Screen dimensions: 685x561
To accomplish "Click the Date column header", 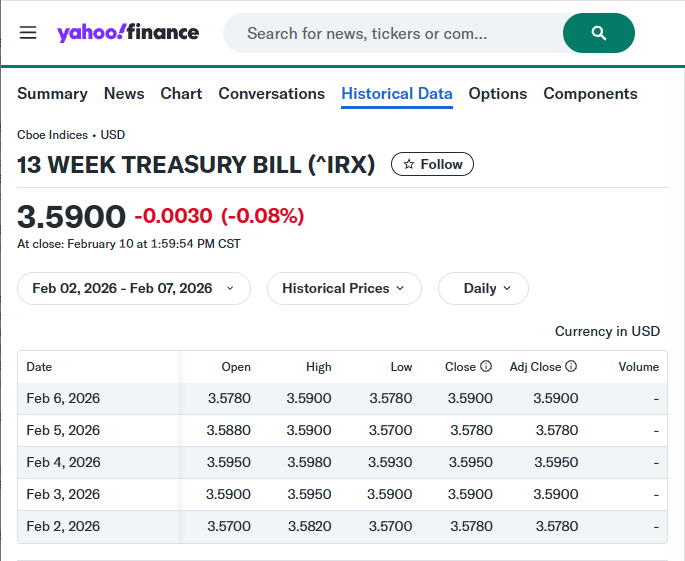I will pyautogui.click(x=39, y=367).
